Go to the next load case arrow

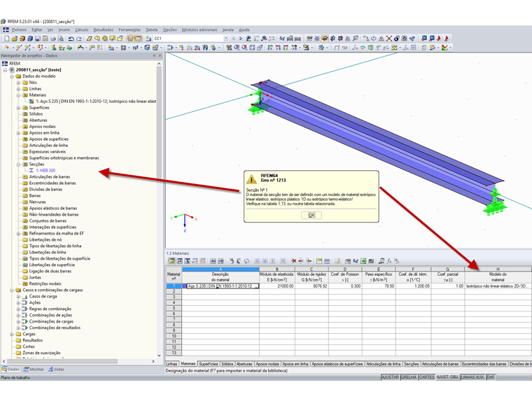(241, 38)
